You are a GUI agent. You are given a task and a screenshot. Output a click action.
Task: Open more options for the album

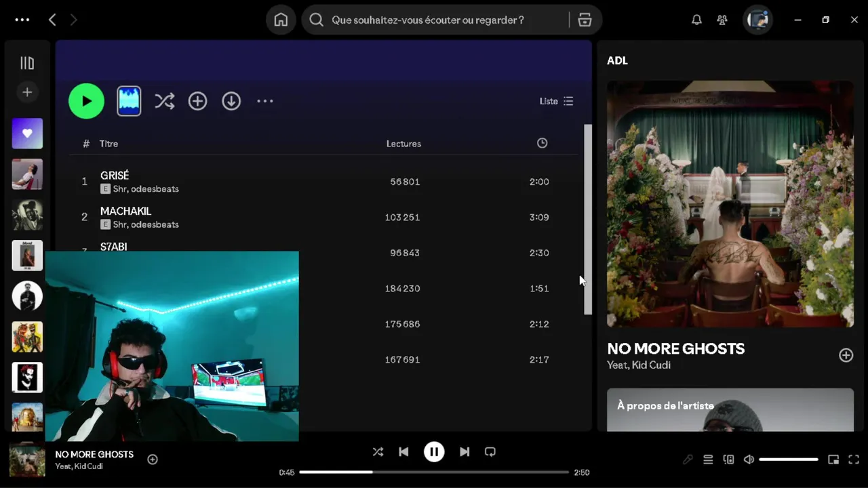pyautogui.click(x=264, y=101)
